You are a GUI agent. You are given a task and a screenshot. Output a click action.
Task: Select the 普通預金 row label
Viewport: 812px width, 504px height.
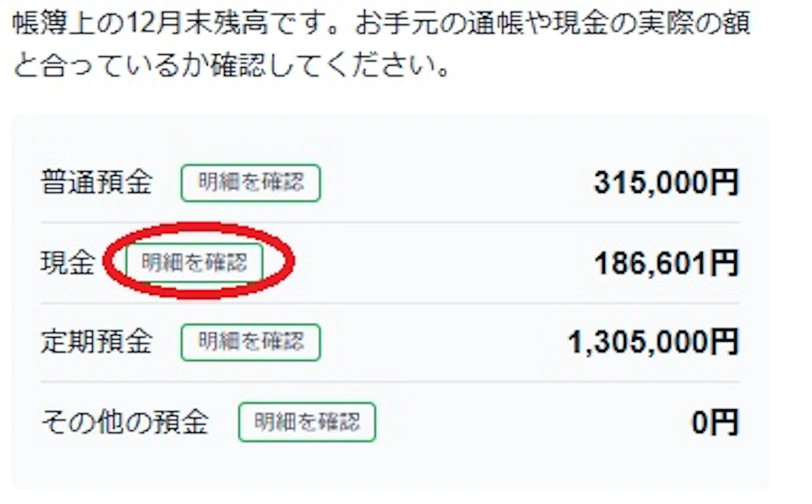click(96, 183)
